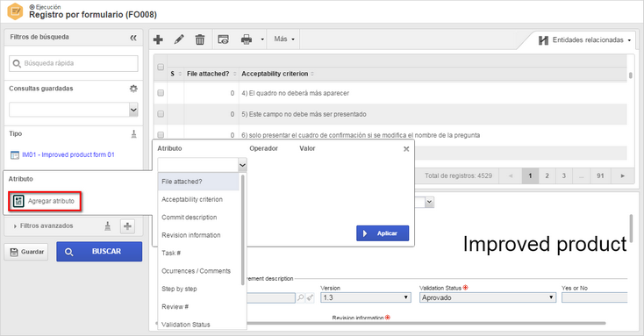Viewport: 644px width, 336px height.
Task: Click the edit pencil icon
Action: point(179,39)
